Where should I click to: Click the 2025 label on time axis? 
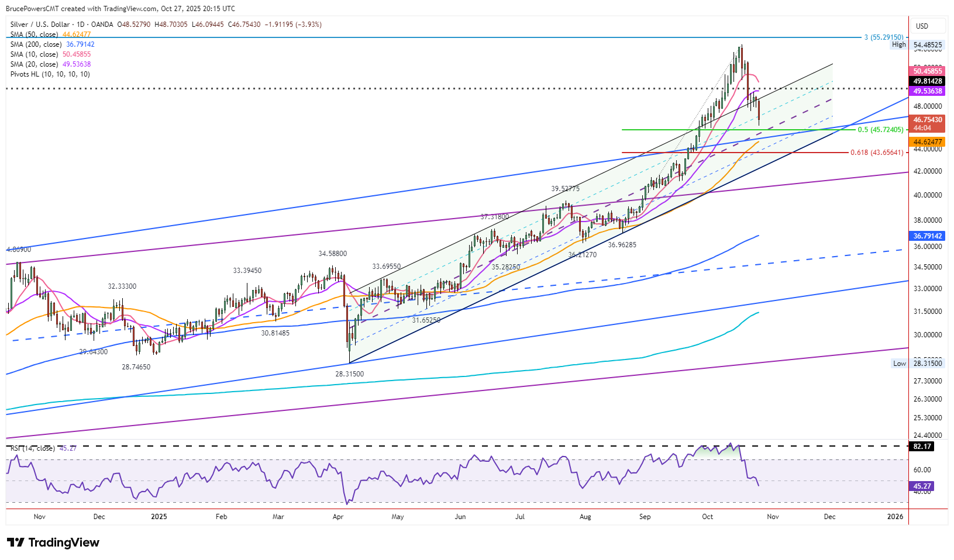159,517
